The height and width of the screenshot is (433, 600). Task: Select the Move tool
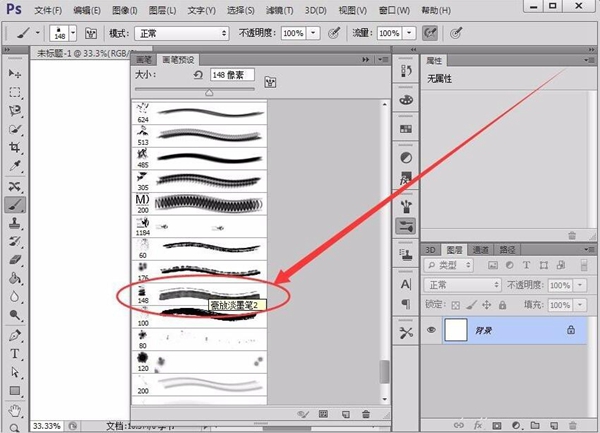click(x=15, y=75)
